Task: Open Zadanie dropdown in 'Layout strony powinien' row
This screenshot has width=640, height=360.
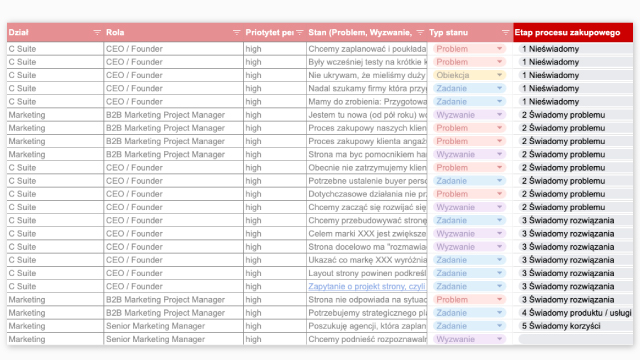Action: [x=469, y=273]
